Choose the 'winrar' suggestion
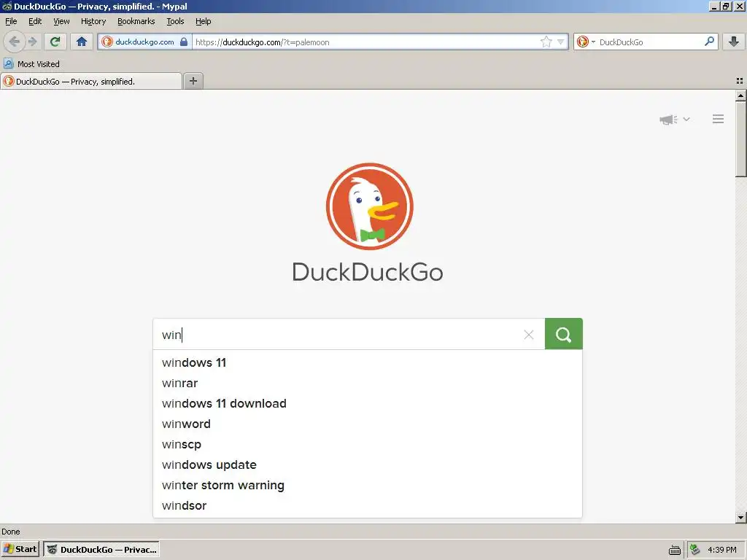747x560 pixels. coord(368,384)
